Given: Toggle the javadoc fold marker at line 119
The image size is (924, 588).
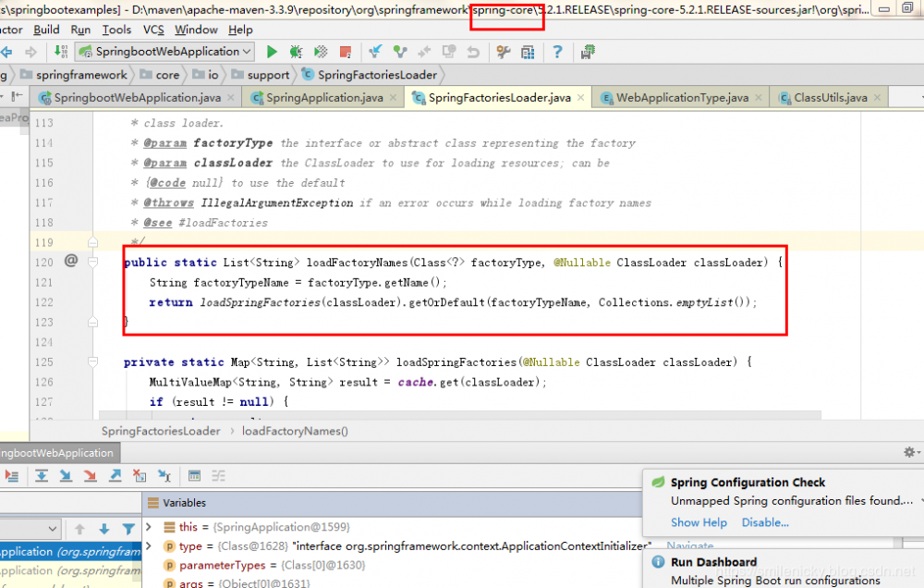Looking at the screenshot, I should [x=92, y=242].
